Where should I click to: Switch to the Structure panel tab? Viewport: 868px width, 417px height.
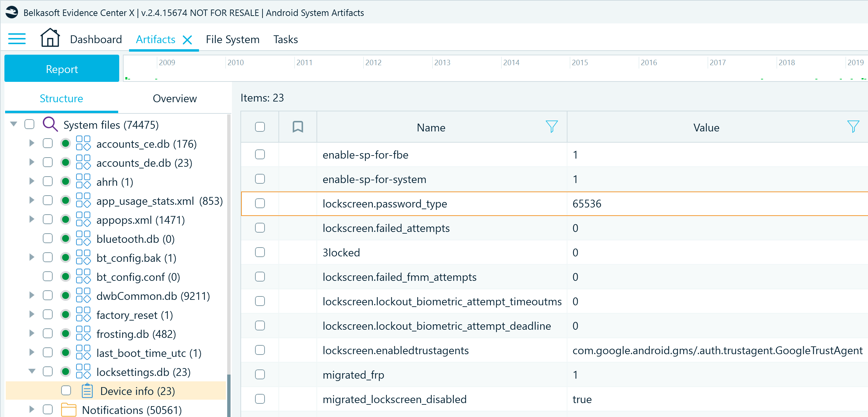(61, 98)
